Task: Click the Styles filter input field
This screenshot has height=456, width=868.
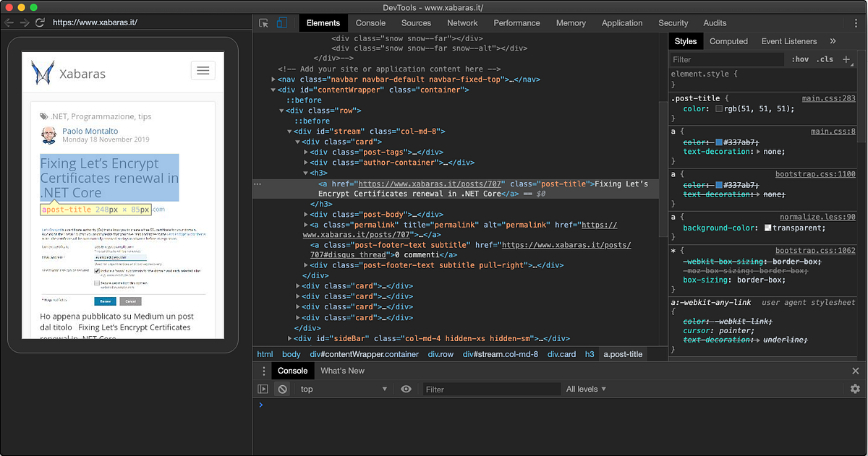Action: [x=726, y=59]
